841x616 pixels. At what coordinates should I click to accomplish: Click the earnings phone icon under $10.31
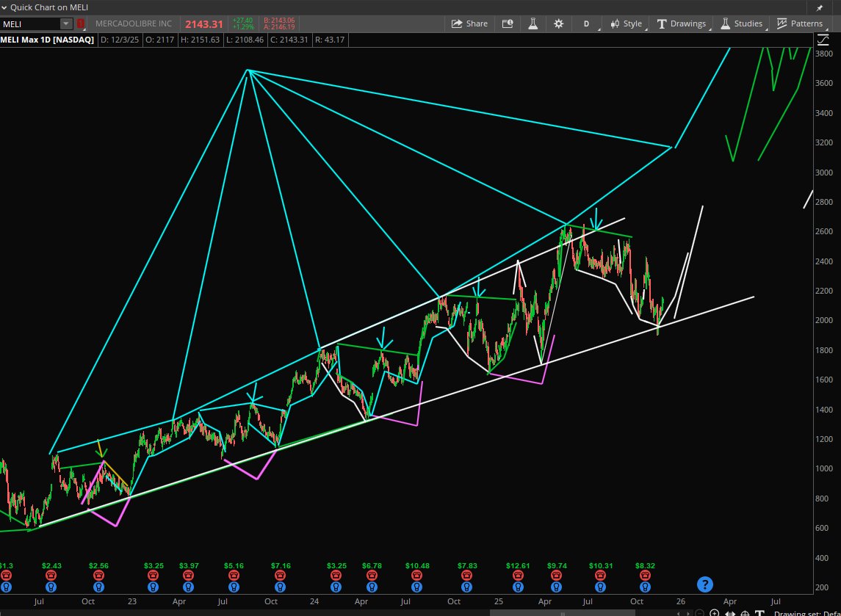(600, 576)
